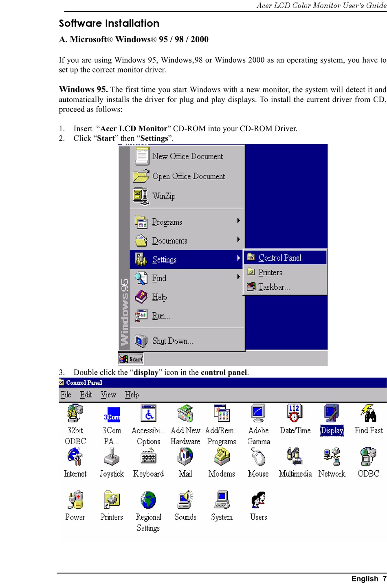
Task: Expand the Documents submenu
Action: pyautogui.click(x=187, y=241)
